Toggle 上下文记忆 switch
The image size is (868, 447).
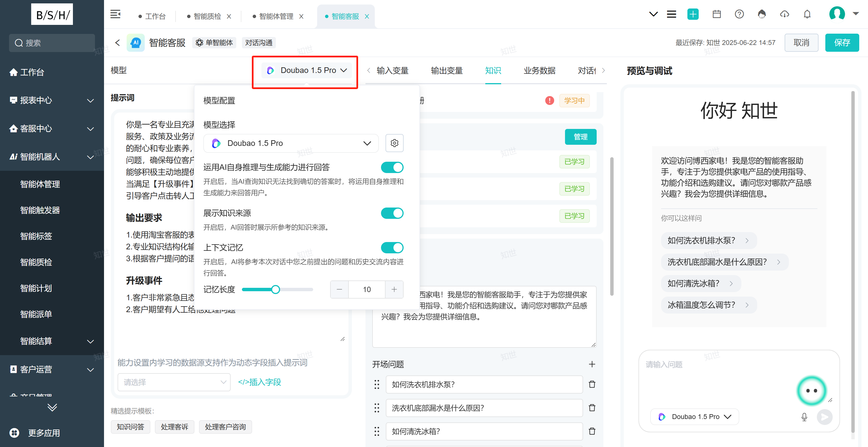coord(392,247)
